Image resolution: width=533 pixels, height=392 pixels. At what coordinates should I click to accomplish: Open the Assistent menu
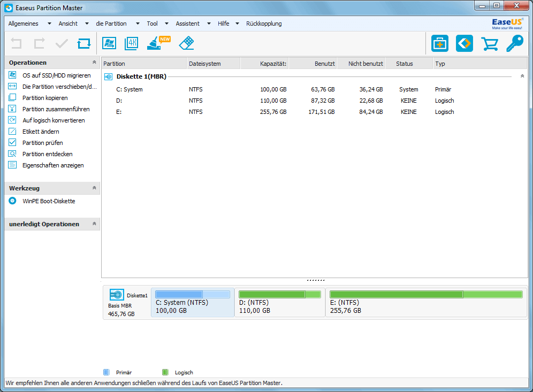click(188, 24)
